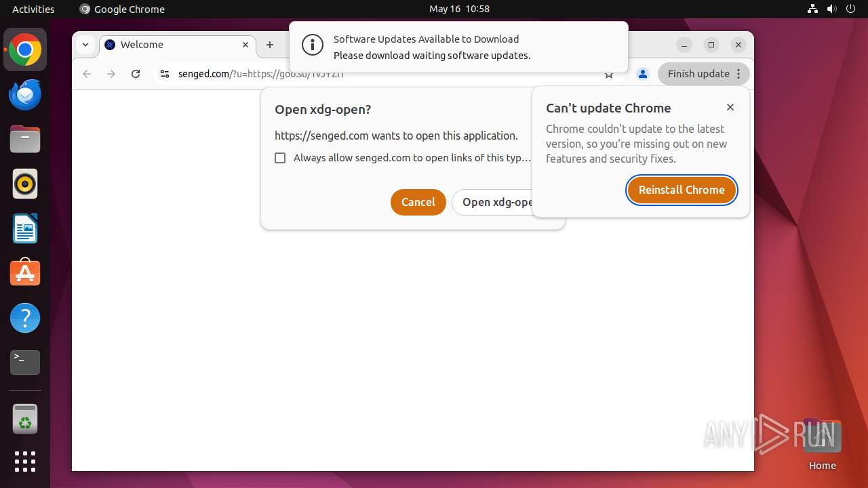This screenshot has width=868, height=488.
Task: Open the Files manager in dock
Action: tap(25, 139)
